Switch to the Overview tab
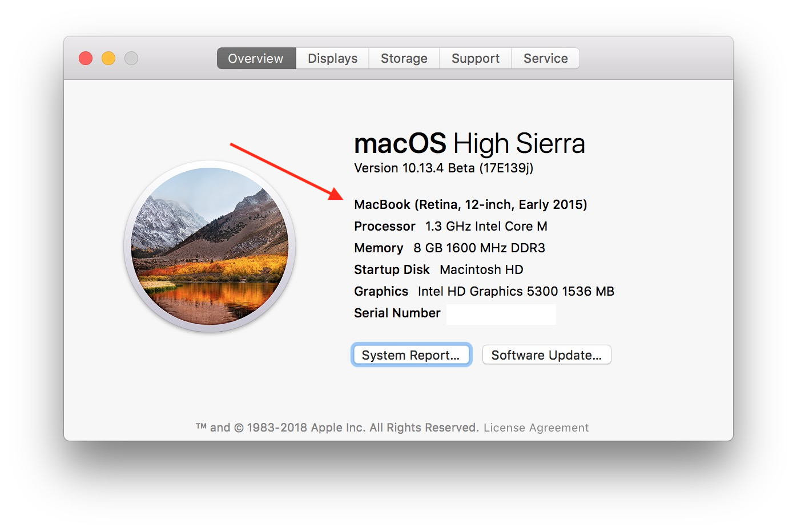This screenshot has height=532, width=797. 256,58
